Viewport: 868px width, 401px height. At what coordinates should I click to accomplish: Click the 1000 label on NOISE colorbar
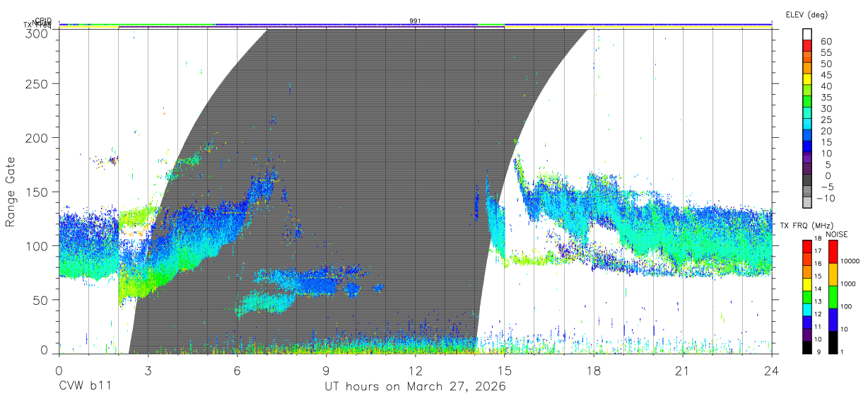[x=849, y=284]
